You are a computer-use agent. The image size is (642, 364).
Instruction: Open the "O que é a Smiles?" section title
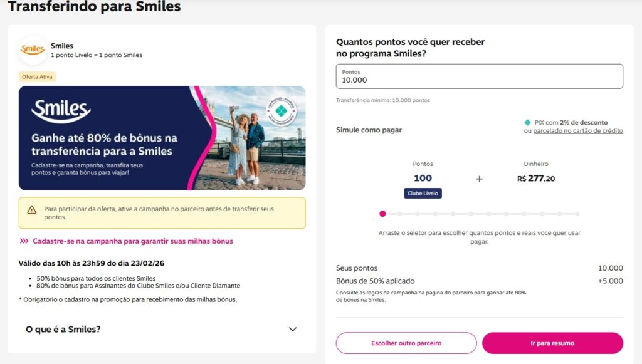[63, 330]
